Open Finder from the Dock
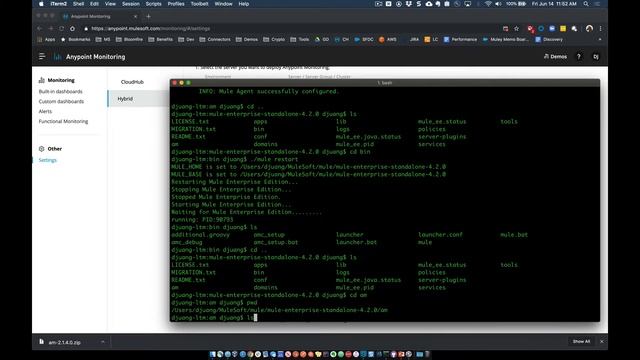The image size is (640, 360). tap(213, 354)
